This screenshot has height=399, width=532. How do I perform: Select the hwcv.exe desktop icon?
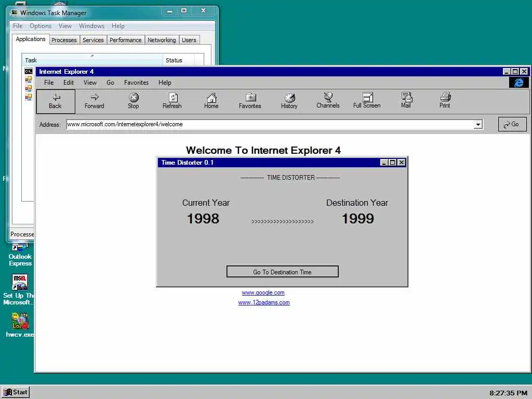pyautogui.click(x=20, y=325)
